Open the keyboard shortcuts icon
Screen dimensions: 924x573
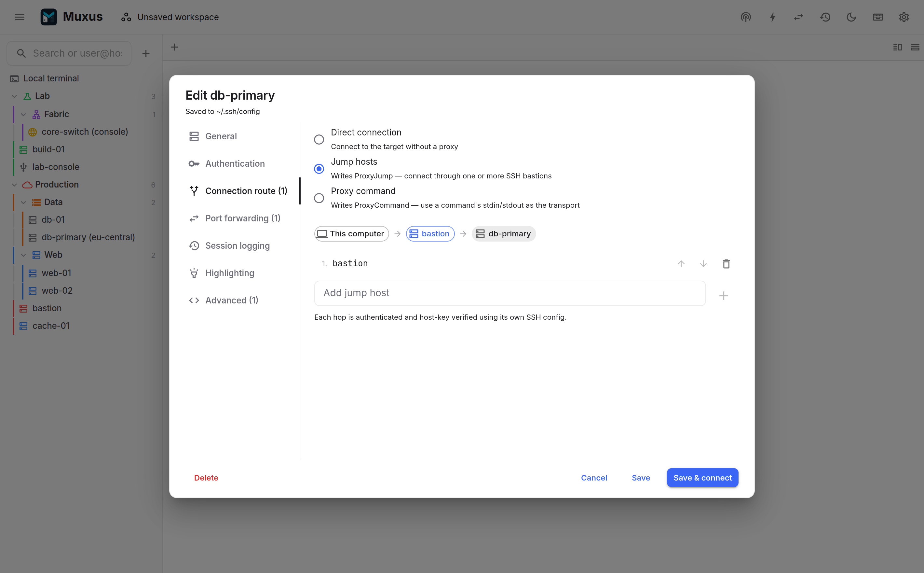[877, 17]
